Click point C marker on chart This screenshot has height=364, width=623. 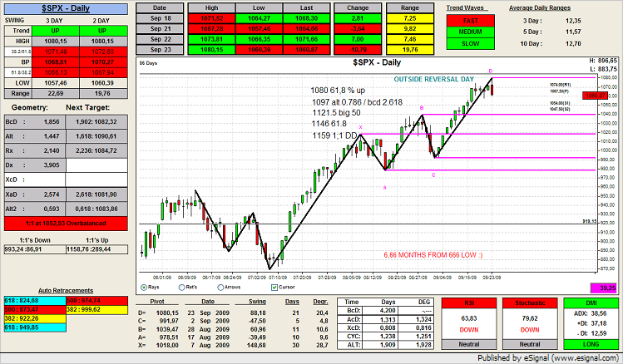[x=433, y=175]
